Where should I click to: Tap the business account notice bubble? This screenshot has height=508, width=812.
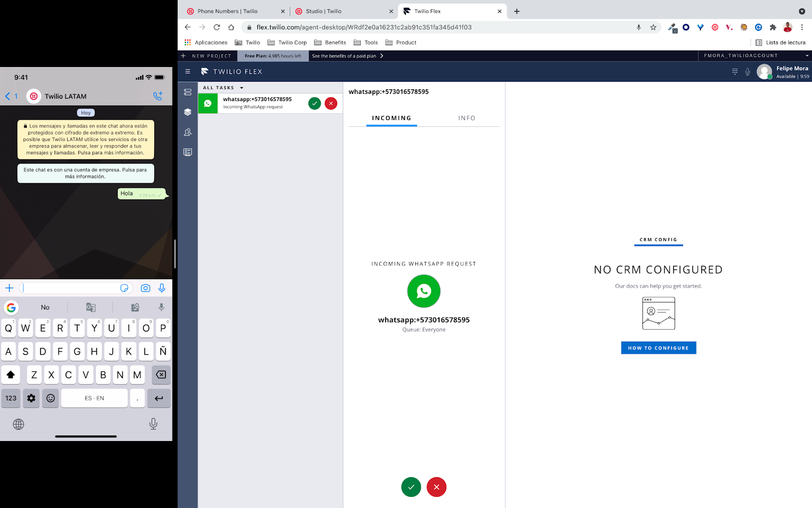coord(86,174)
